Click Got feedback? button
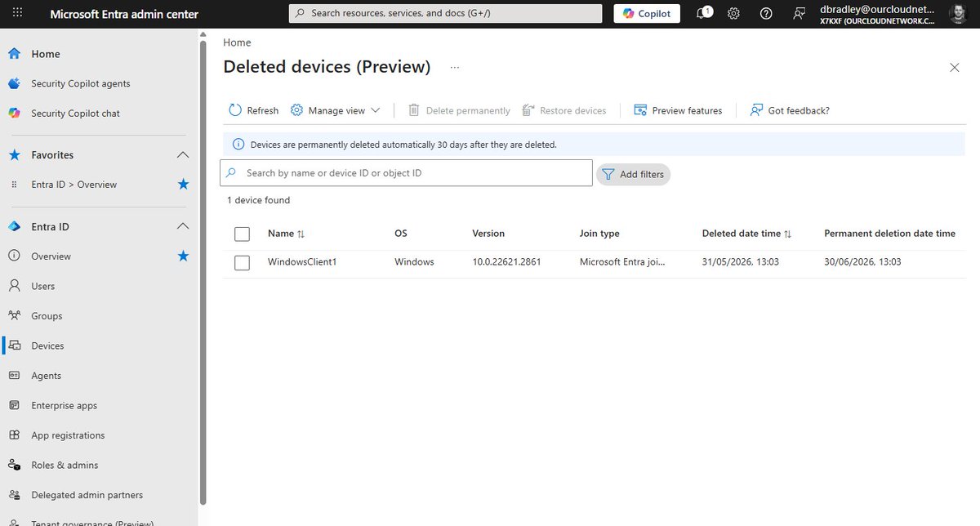980x526 pixels. (x=790, y=110)
